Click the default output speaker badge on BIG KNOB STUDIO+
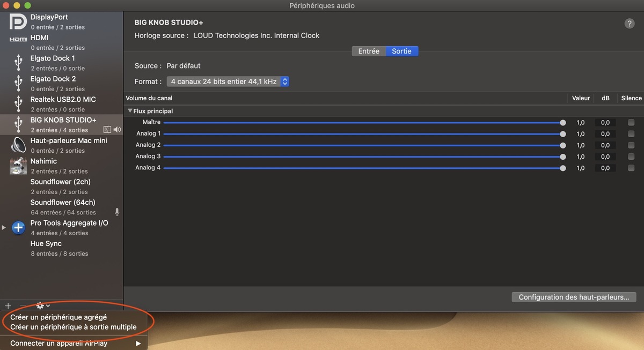 [117, 130]
